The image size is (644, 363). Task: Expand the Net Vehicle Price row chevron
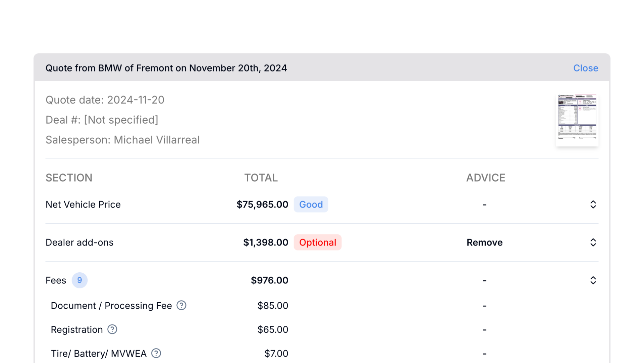point(593,205)
